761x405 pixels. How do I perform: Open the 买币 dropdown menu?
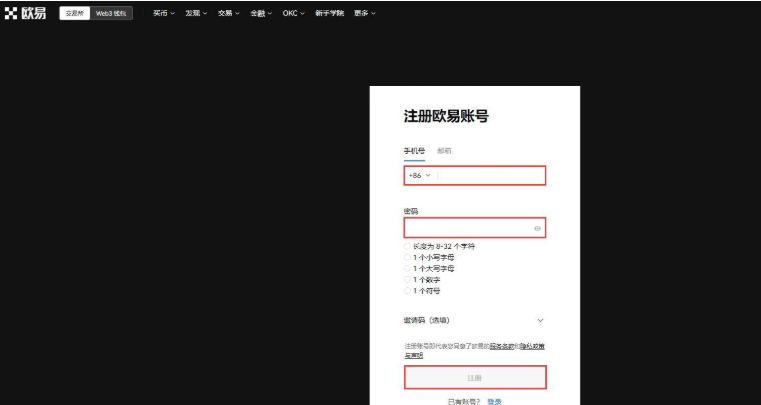coord(164,14)
